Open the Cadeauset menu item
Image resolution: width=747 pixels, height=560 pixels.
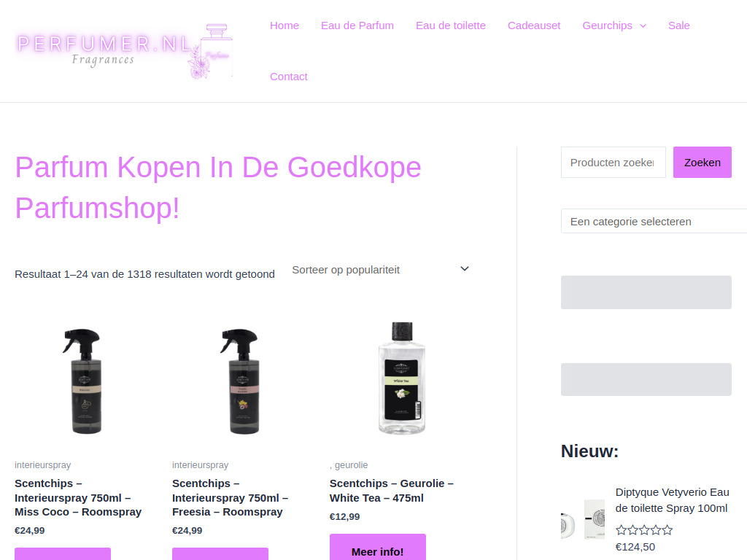(x=534, y=26)
